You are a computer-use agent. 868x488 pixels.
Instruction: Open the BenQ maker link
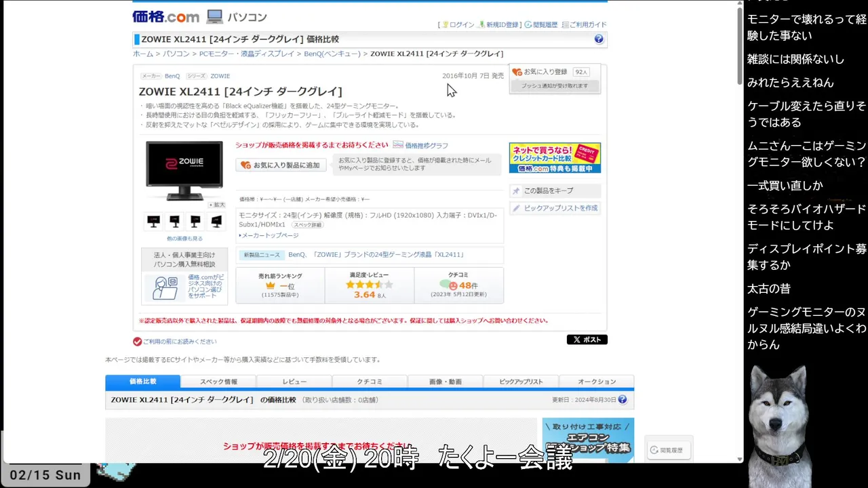pos(172,76)
